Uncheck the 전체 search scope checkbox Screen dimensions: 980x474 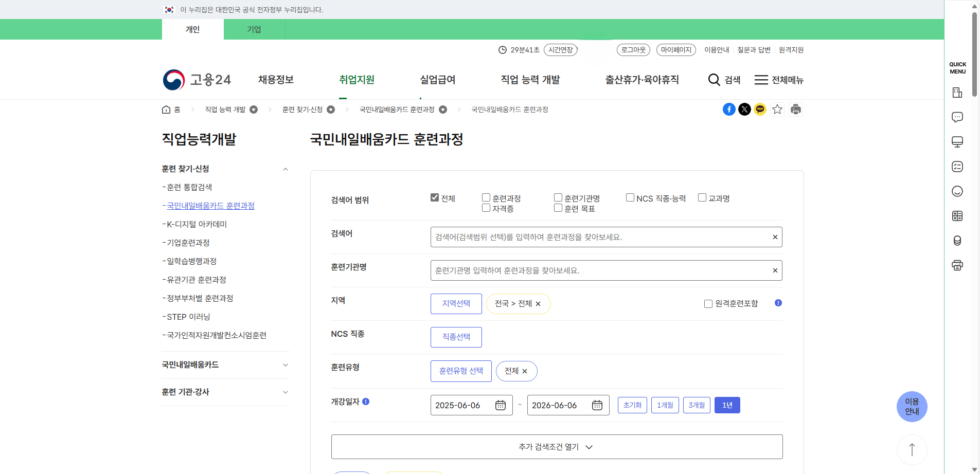(435, 197)
